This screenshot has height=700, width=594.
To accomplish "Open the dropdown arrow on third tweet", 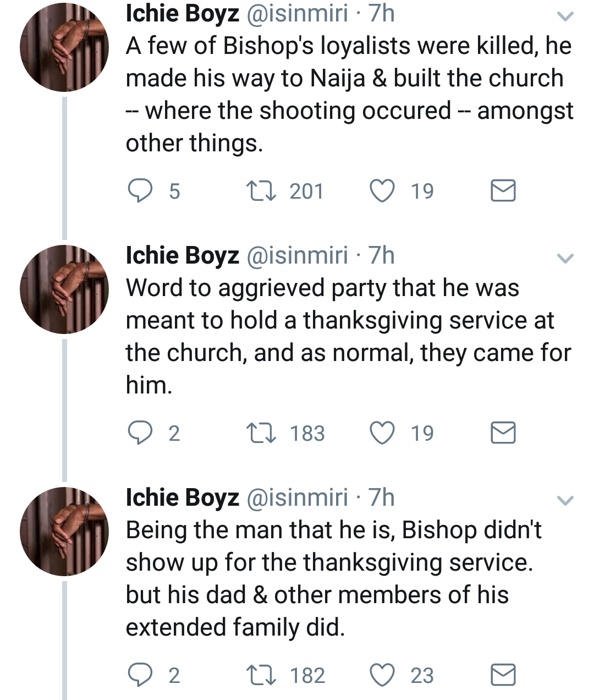I will click(x=565, y=500).
